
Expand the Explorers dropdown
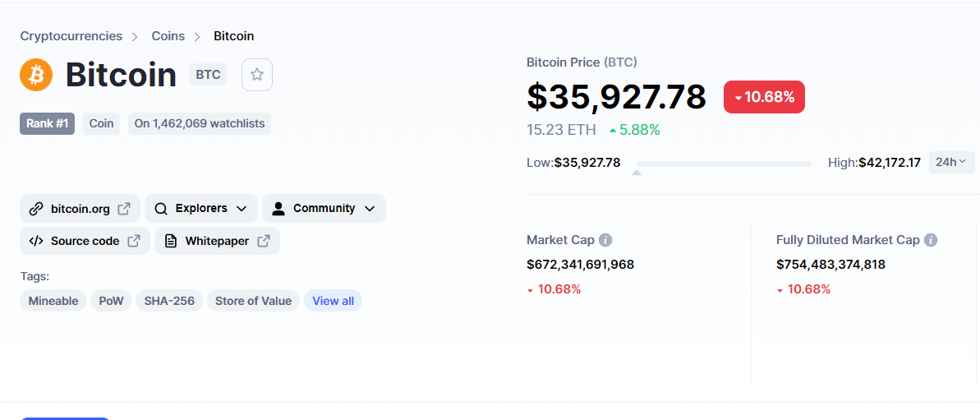point(201,209)
